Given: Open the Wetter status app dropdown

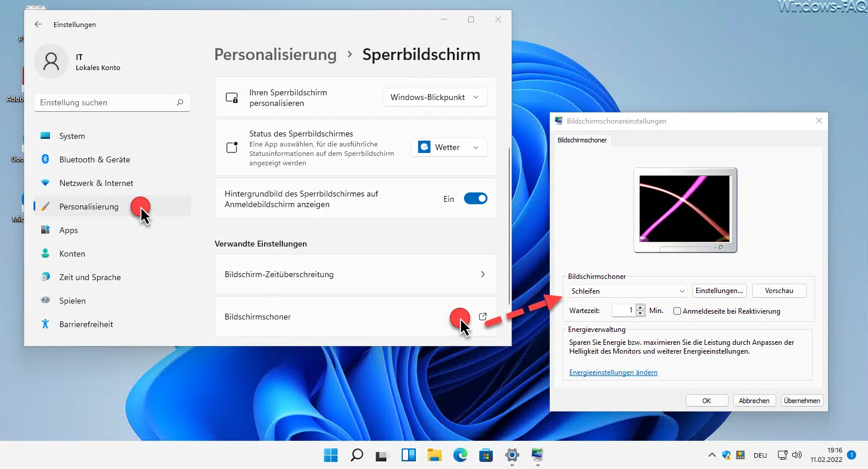Looking at the screenshot, I should 449,147.
